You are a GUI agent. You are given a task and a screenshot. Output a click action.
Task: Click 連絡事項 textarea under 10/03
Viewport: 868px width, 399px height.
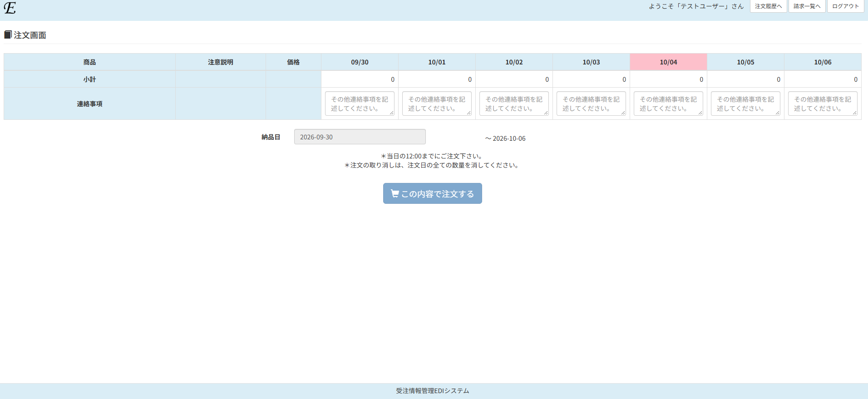(x=591, y=103)
